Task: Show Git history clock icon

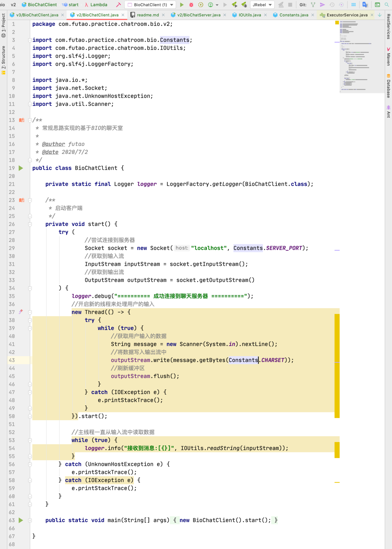Action: 332,5
